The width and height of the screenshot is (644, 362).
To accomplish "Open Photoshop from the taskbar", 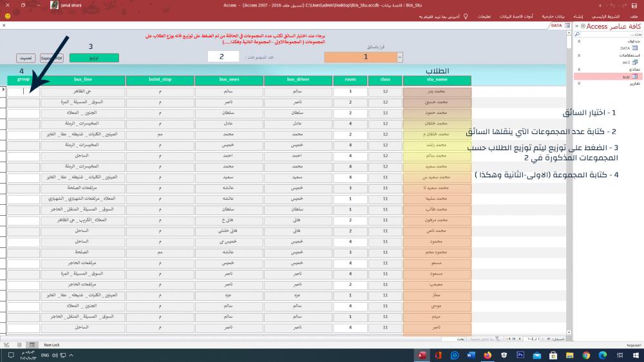I will pos(520,355).
